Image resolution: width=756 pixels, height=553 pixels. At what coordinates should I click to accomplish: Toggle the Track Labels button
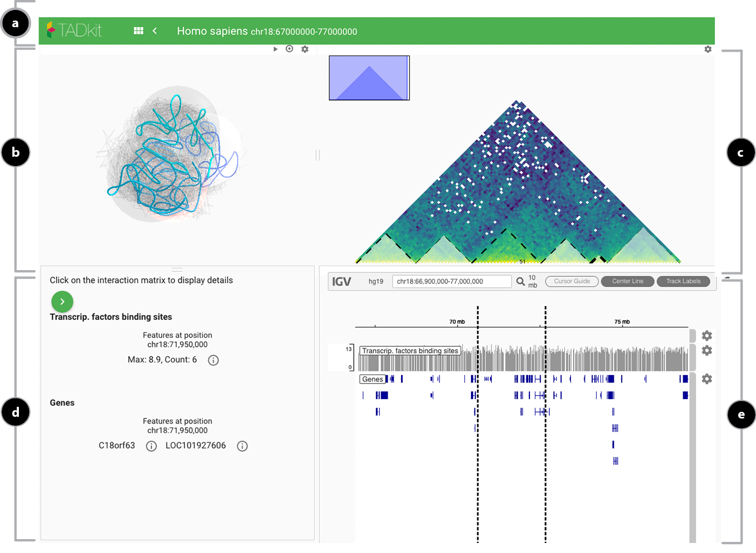(683, 281)
